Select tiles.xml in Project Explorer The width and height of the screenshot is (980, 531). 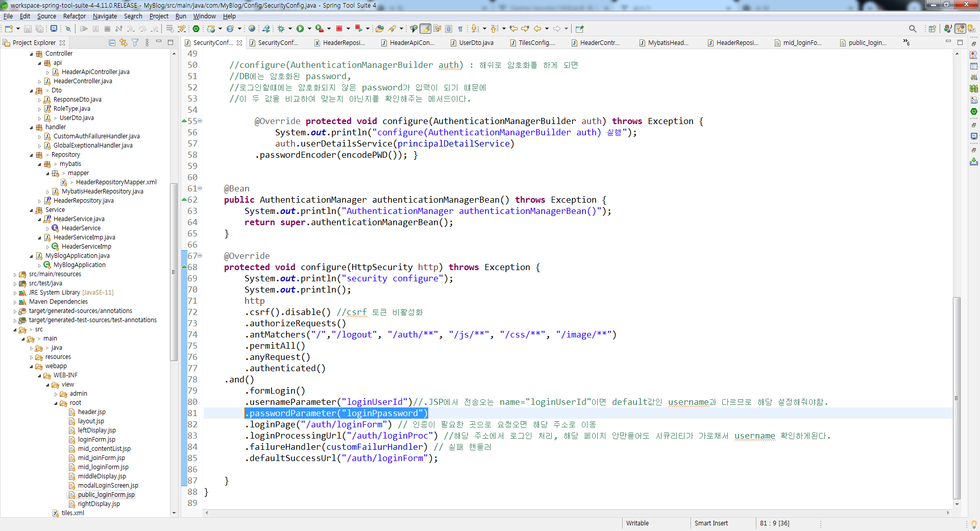tap(73, 513)
